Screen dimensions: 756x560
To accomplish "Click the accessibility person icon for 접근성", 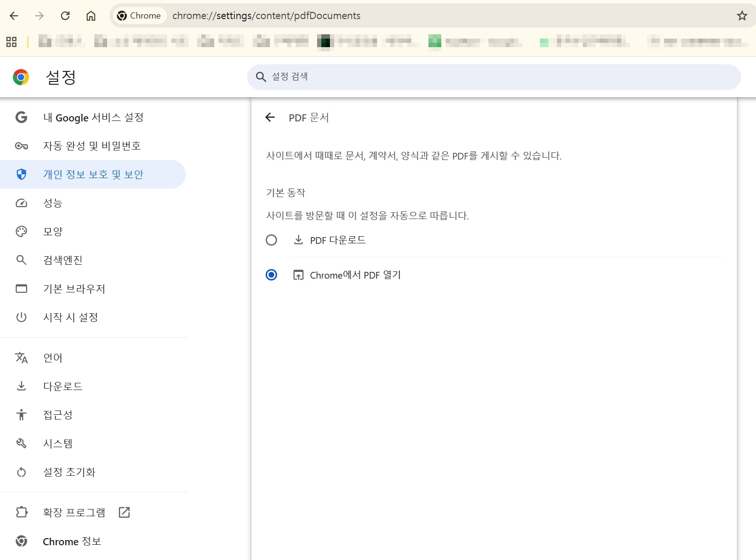I will coord(21,415).
